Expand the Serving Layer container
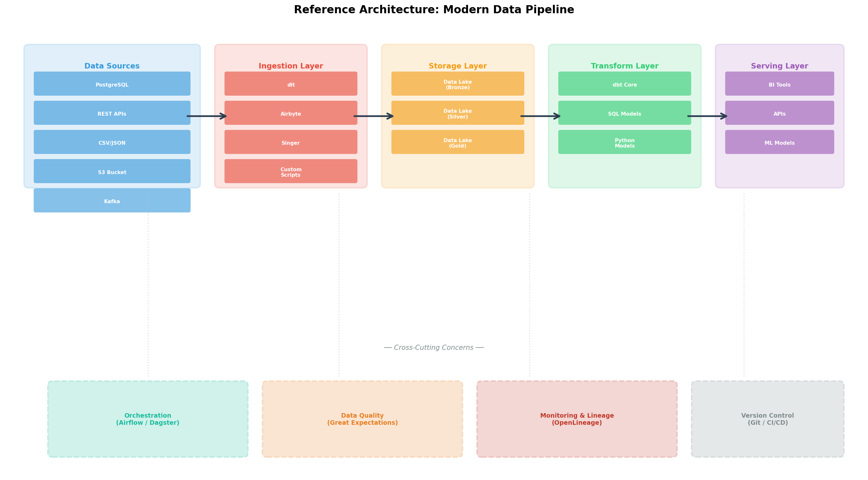868x480 pixels. pyautogui.click(x=779, y=66)
